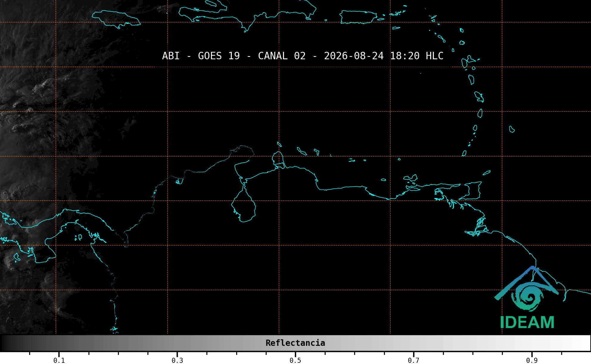Click the 0.1 tick label on colorbar

[59, 360]
